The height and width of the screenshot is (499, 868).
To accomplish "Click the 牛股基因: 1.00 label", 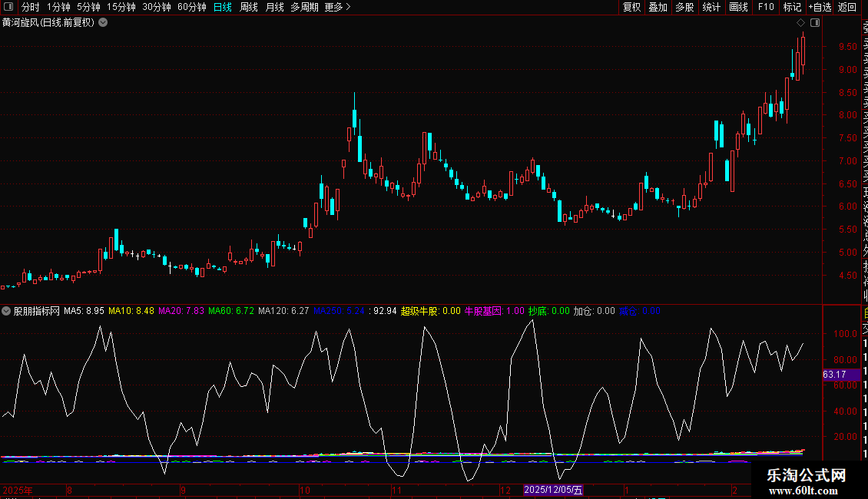I will pyautogui.click(x=495, y=311).
